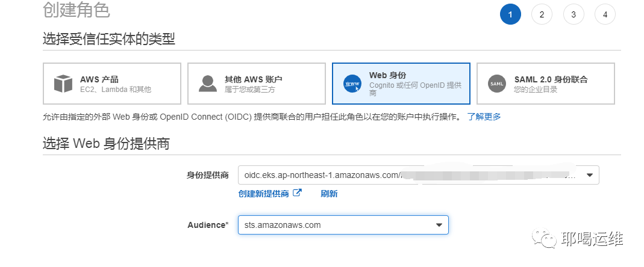Go to wizard step 4 circle
644x267 pixels.
(x=605, y=15)
